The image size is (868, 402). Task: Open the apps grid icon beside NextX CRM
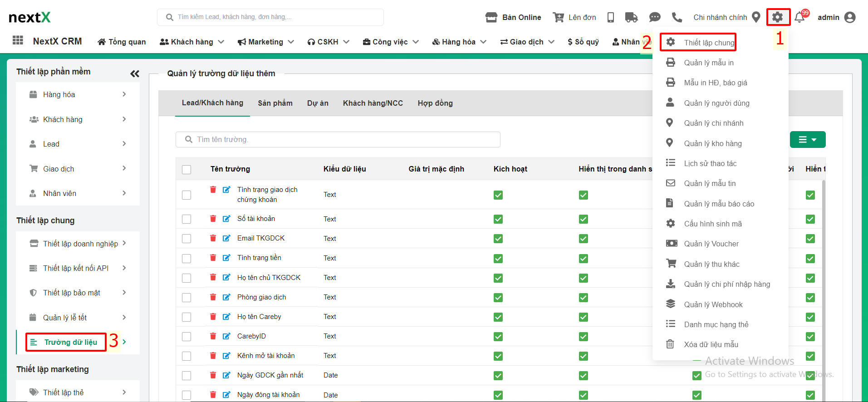click(x=18, y=40)
